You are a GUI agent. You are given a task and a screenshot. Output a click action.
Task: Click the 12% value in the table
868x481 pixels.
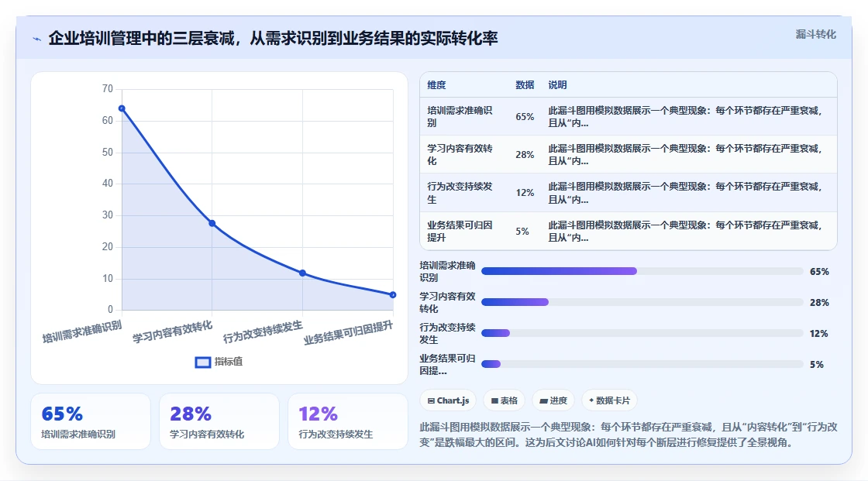525,193
